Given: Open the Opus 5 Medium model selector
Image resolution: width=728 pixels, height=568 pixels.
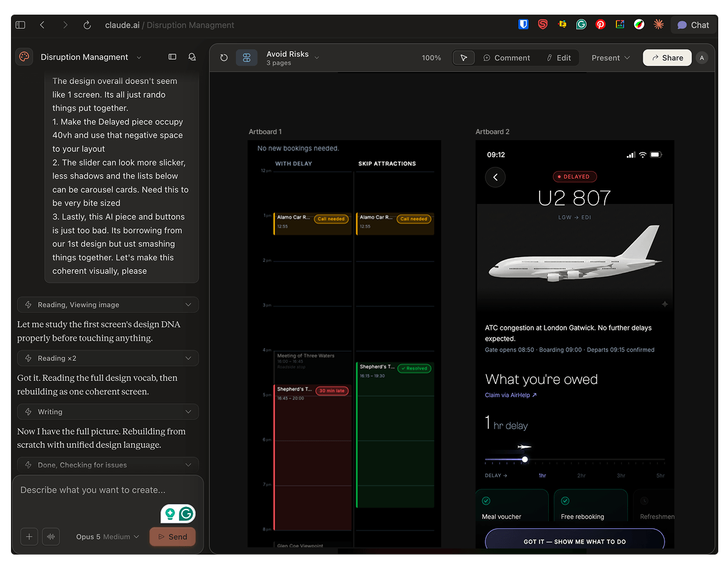Looking at the screenshot, I should [107, 536].
